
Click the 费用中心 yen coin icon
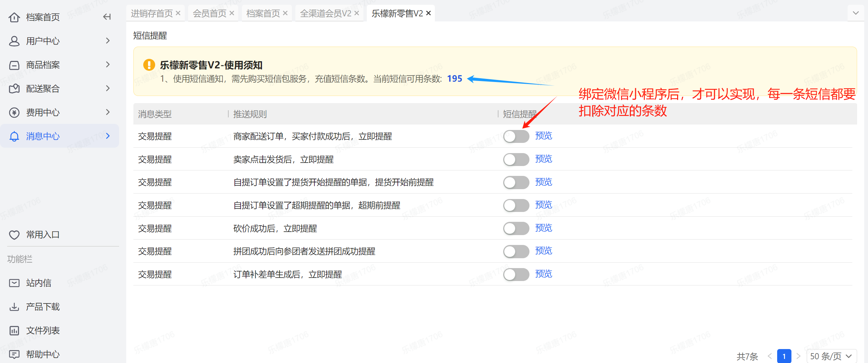[14, 112]
